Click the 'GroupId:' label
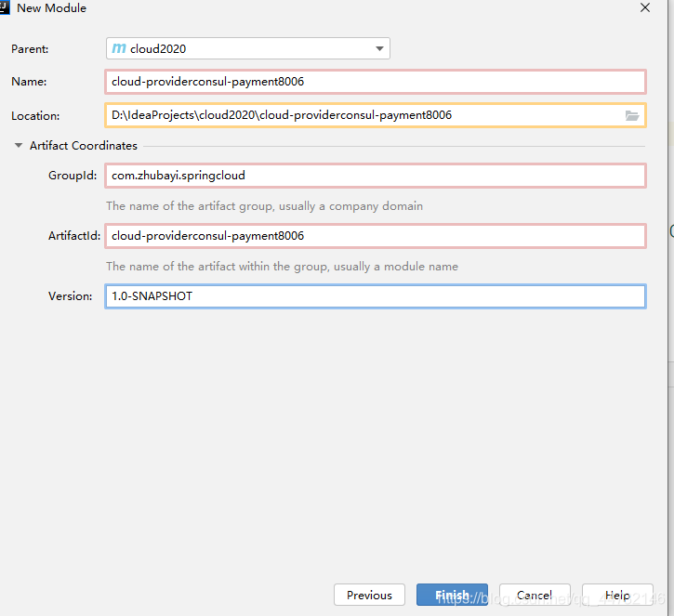The height and width of the screenshot is (616, 674). point(73,176)
